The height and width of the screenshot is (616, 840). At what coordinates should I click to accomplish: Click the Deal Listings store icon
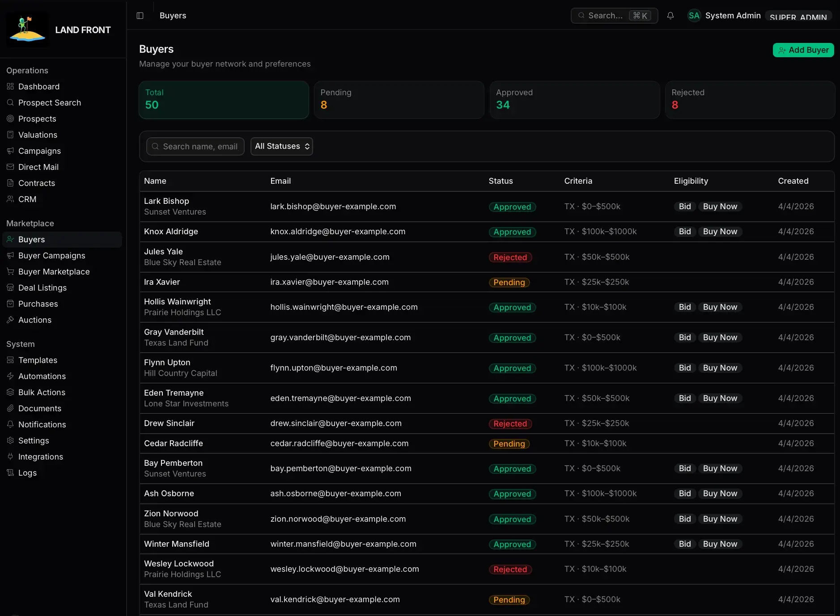coord(10,287)
